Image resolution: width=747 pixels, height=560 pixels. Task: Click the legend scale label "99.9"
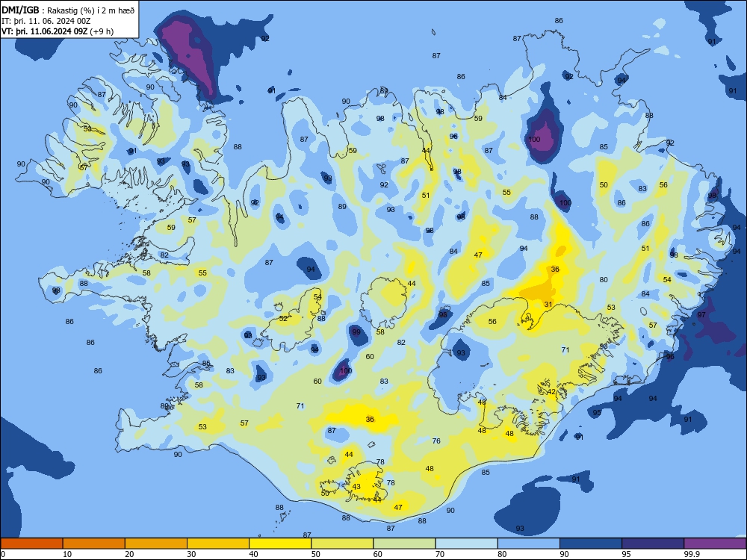(x=692, y=554)
